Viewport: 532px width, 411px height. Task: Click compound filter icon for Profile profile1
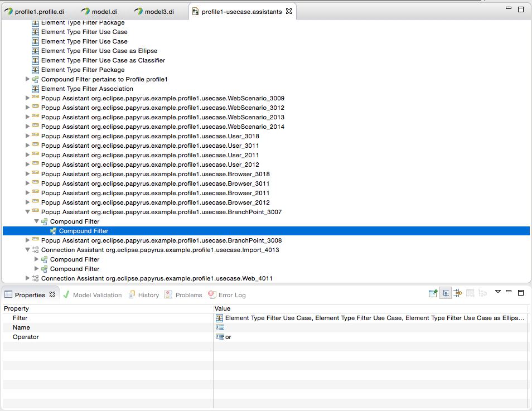[x=35, y=79]
